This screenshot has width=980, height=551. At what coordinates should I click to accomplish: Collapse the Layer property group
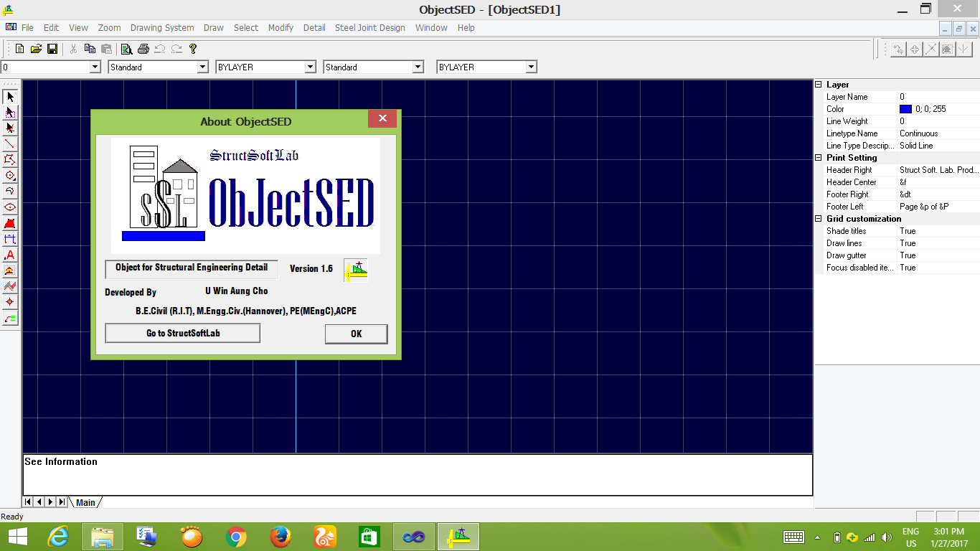click(x=819, y=85)
